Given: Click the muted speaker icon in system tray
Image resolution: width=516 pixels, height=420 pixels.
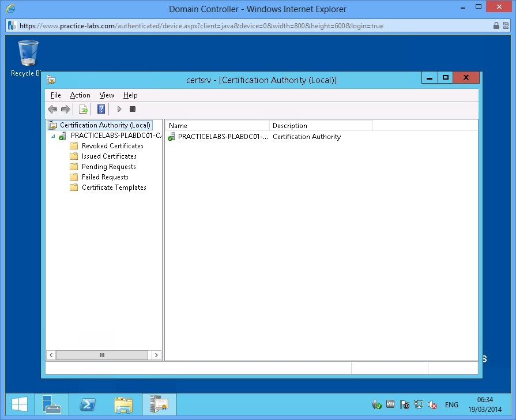Looking at the screenshot, I should [432, 404].
